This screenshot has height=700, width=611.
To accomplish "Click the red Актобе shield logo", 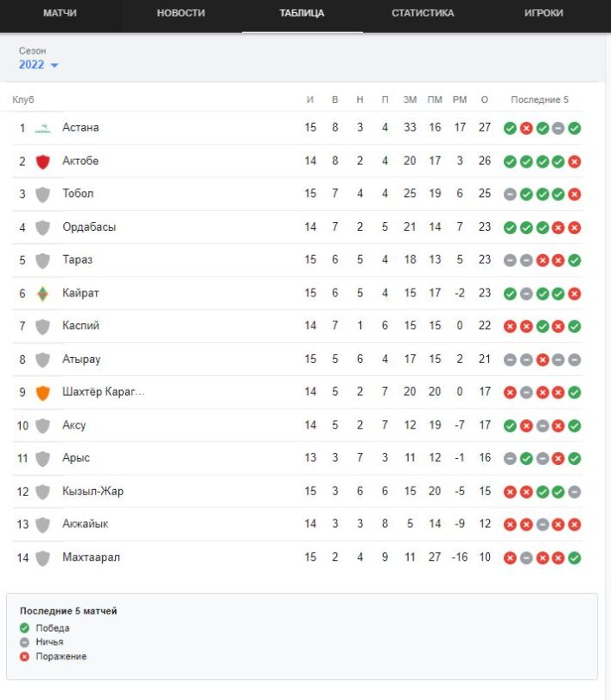I will pyautogui.click(x=43, y=162).
